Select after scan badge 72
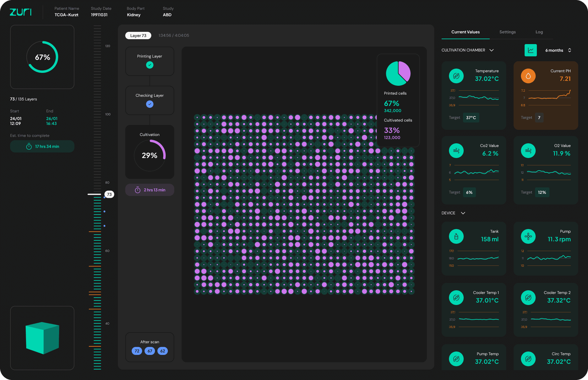 coord(137,351)
